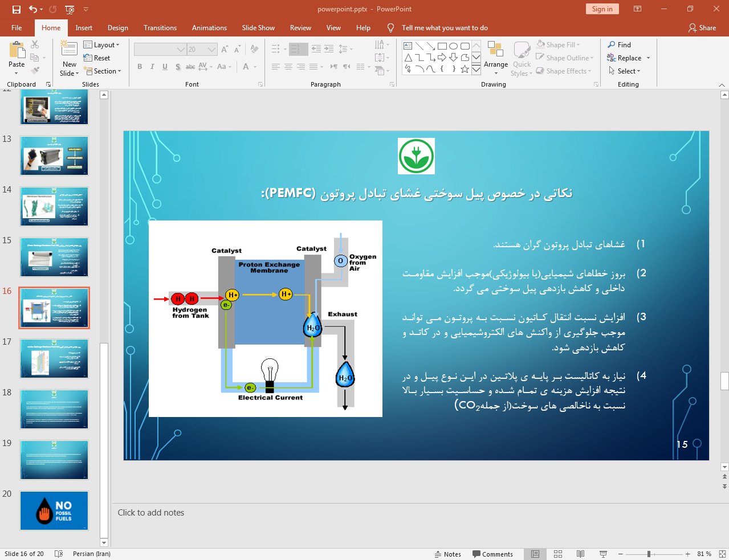Insert a New Slide
The width and height of the screenshot is (729, 560).
click(x=69, y=59)
